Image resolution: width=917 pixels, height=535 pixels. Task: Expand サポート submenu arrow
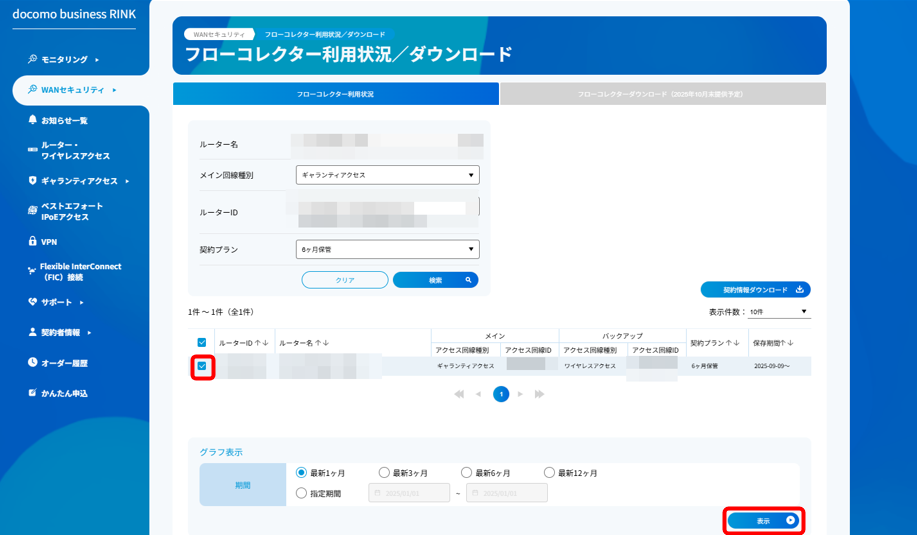[x=81, y=303]
